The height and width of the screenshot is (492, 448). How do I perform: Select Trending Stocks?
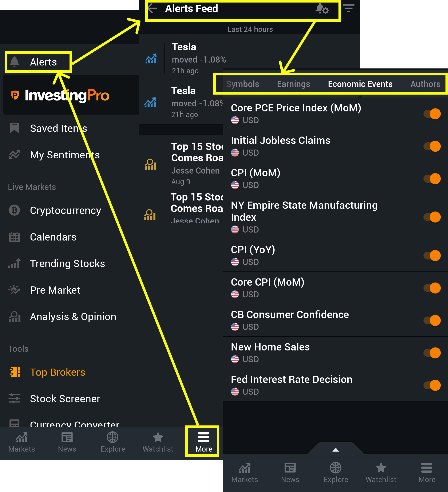68,263
